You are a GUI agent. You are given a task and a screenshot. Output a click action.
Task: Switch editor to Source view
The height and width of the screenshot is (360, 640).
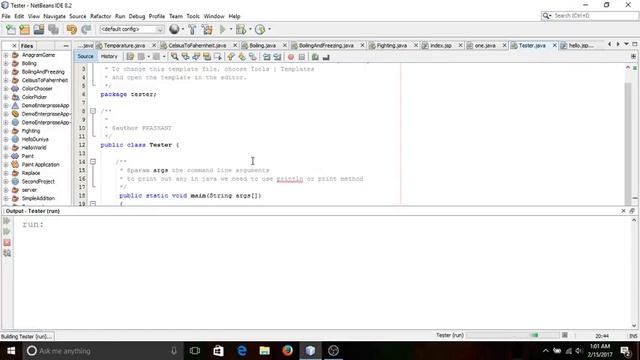(85, 57)
